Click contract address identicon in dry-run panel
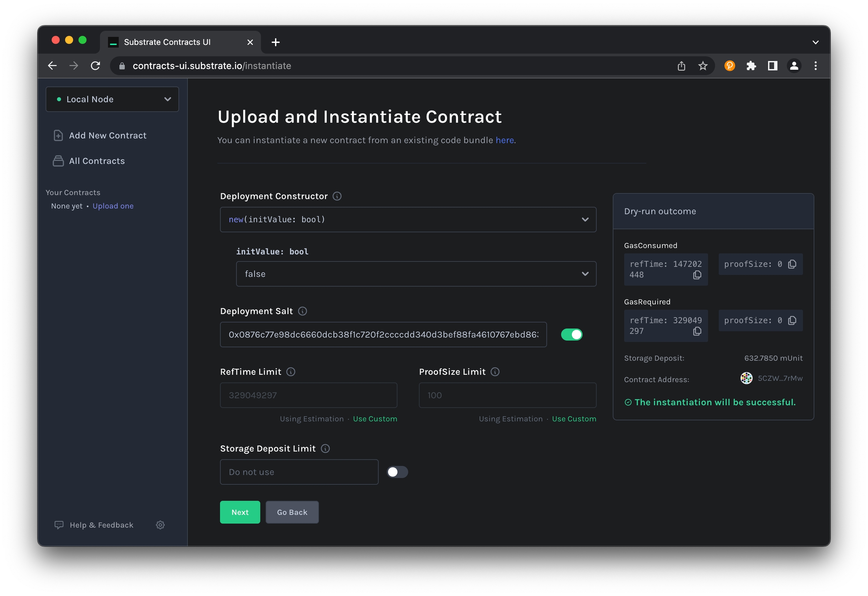 (x=746, y=378)
